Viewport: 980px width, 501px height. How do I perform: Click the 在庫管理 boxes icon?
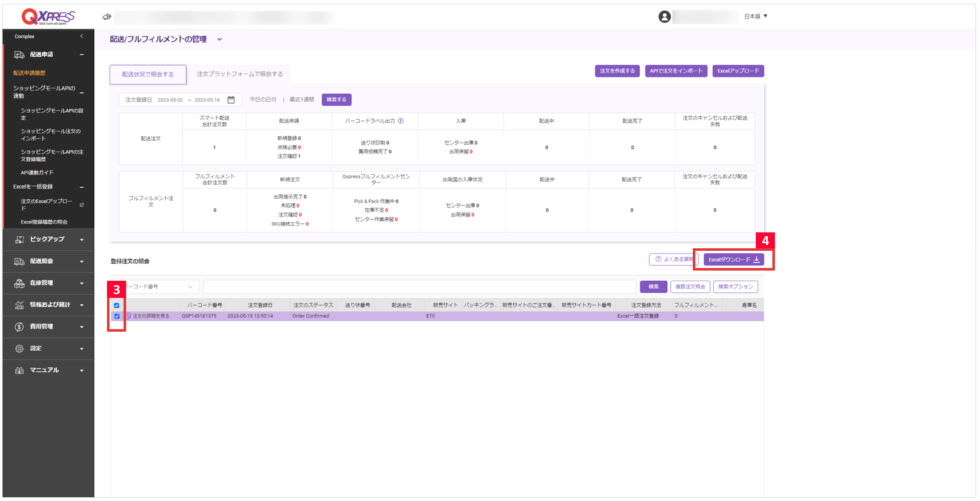click(x=19, y=283)
